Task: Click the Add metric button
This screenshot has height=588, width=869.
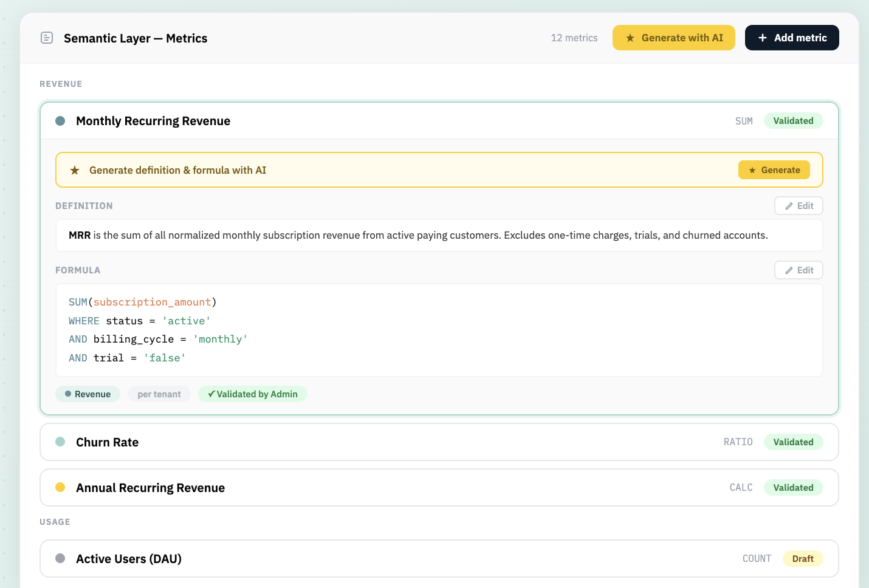Action: [792, 38]
